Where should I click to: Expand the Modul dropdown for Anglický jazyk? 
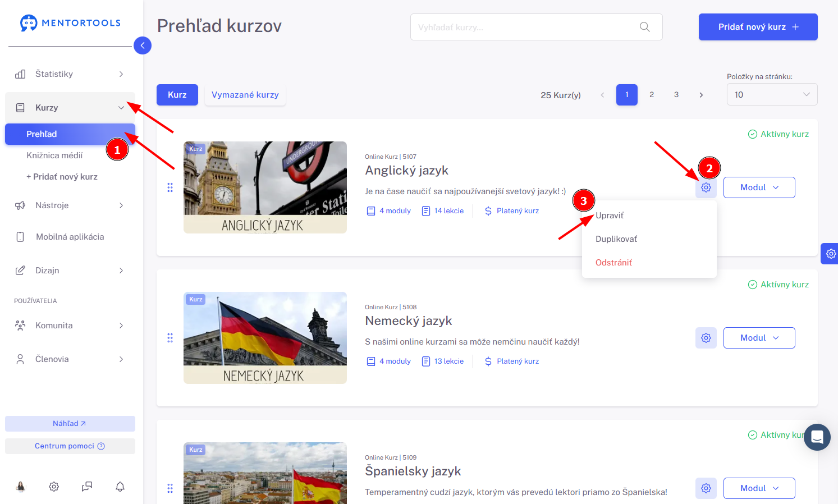pyautogui.click(x=759, y=187)
